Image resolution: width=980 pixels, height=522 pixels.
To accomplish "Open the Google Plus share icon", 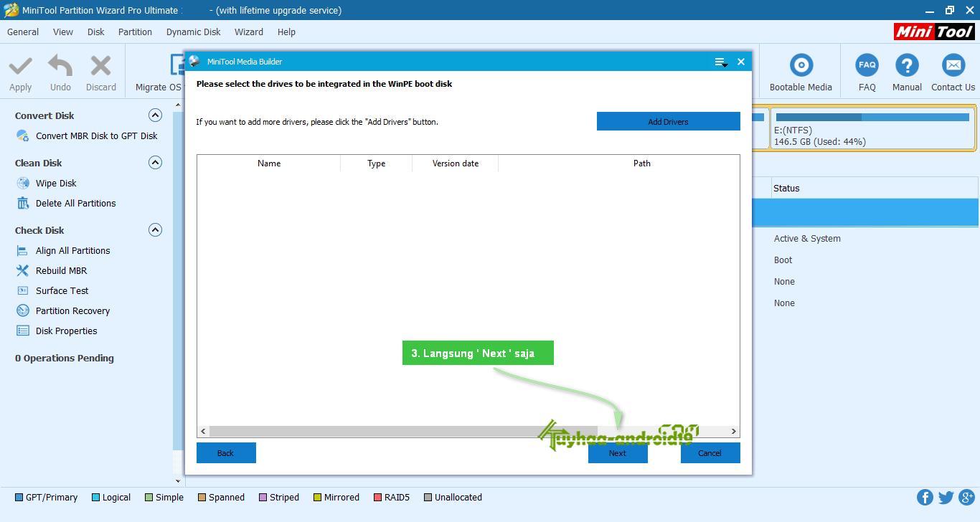I will [966, 498].
